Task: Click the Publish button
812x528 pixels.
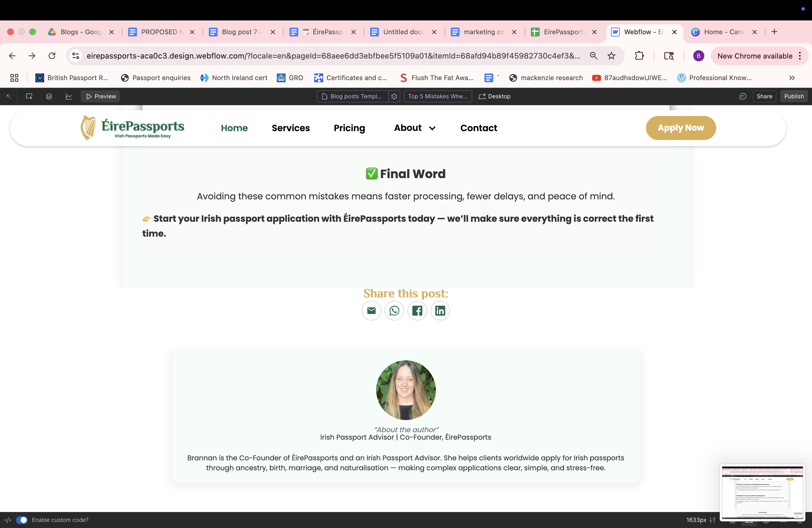Action: 794,96
